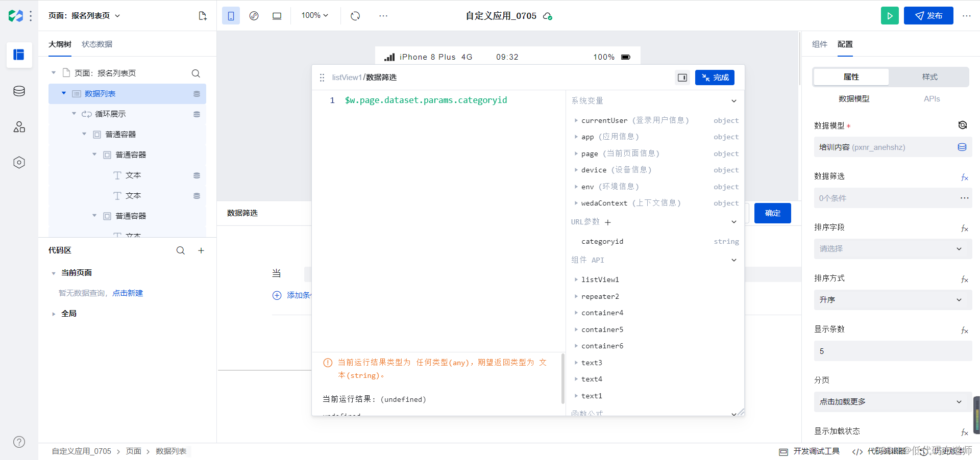Click the 数据模型 培训内容 field
The height and width of the screenshot is (460, 980).
pos(893,147)
